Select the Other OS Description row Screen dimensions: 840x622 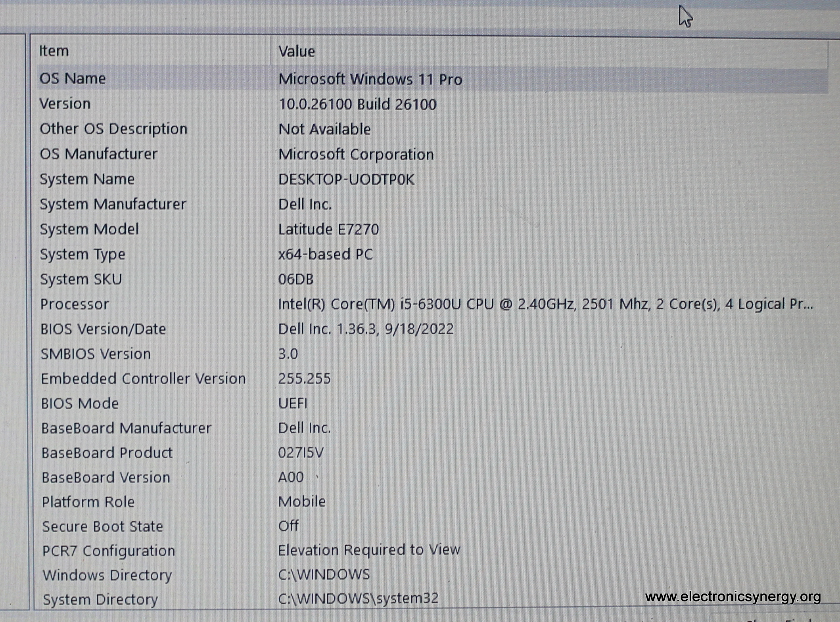click(x=113, y=129)
